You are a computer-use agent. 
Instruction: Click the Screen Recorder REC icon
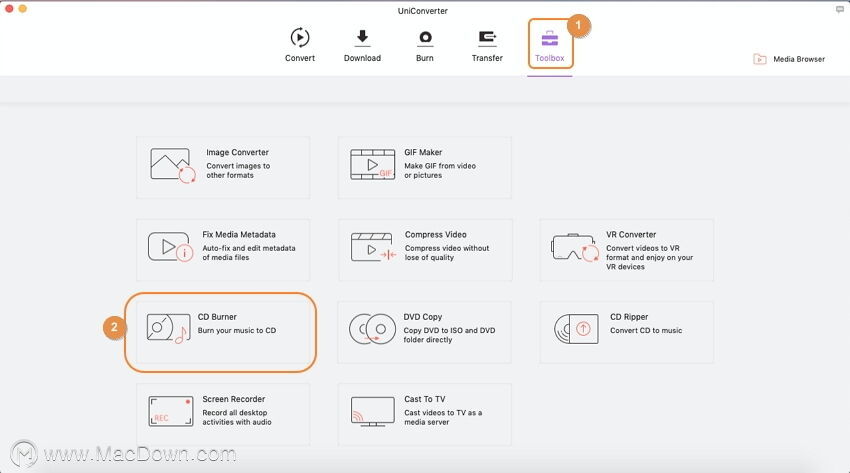coord(171,411)
